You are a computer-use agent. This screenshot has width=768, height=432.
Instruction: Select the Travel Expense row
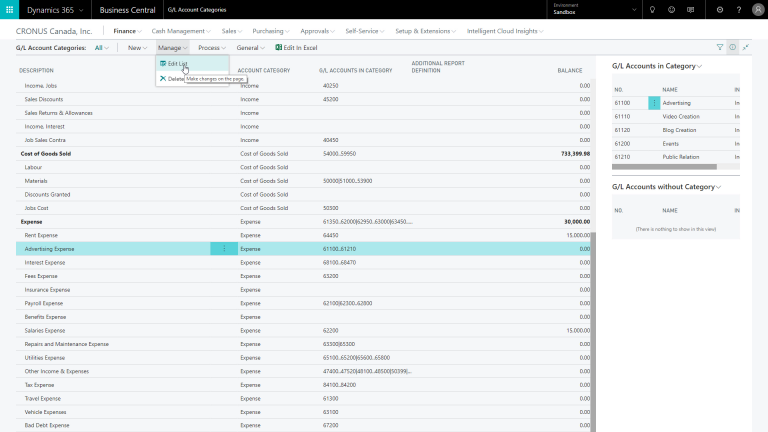point(304,398)
